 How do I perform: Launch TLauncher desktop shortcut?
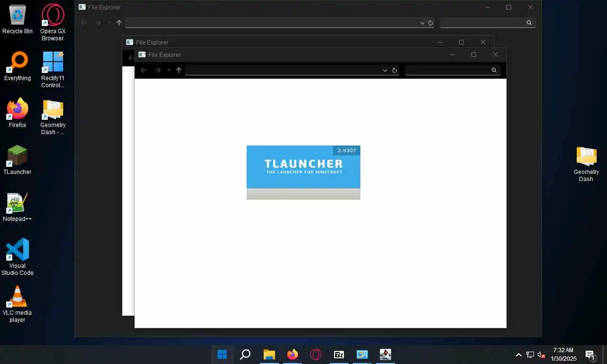tap(18, 160)
